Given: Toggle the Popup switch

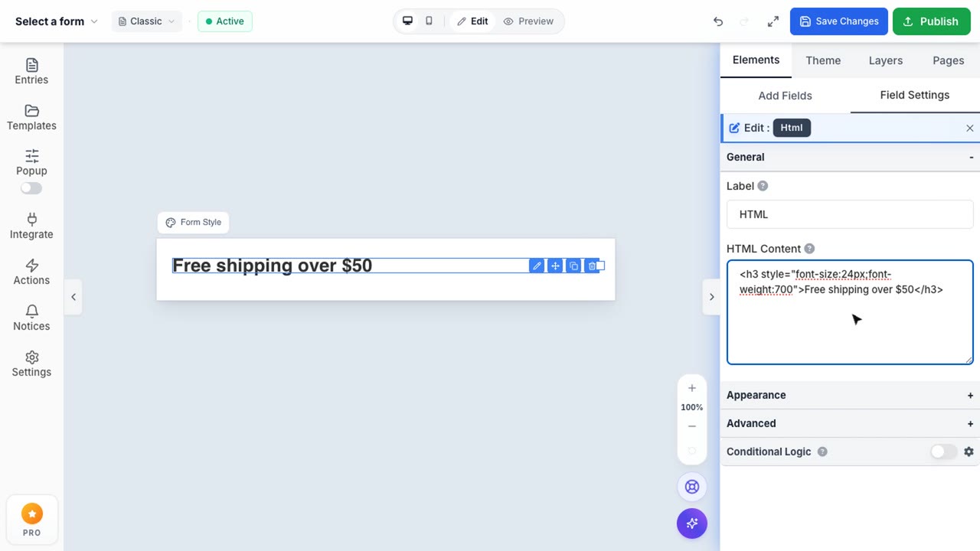Looking at the screenshot, I should [31, 188].
